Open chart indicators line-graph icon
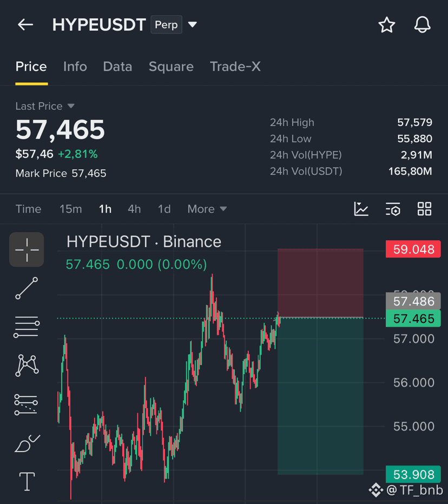This screenshot has width=448, height=504. click(361, 209)
